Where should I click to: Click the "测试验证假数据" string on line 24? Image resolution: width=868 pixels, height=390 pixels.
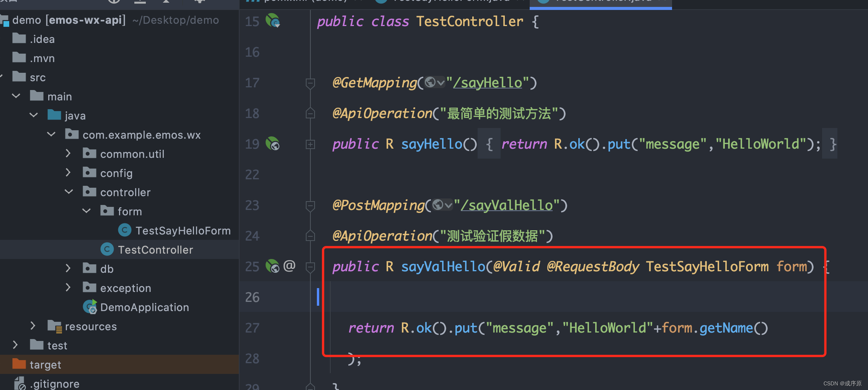493,236
